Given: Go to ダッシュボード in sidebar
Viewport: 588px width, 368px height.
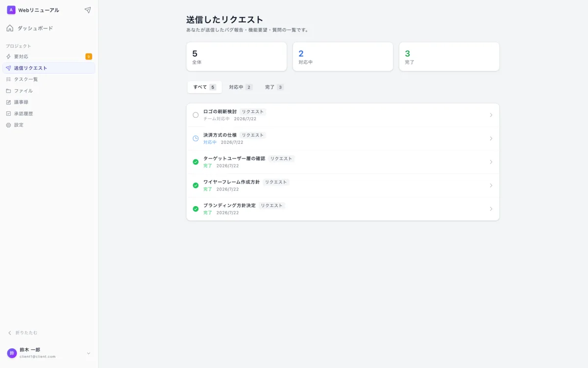Looking at the screenshot, I should click(49, 28).
